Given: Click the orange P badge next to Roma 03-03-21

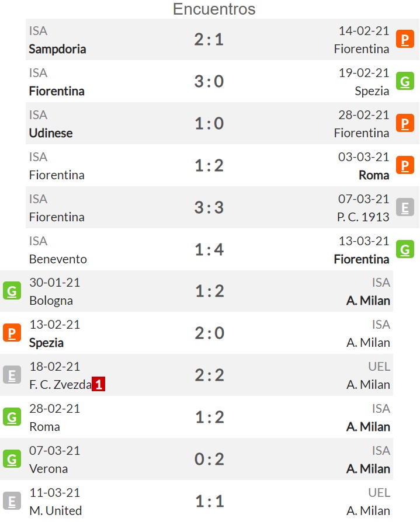Looking at the screenshot, I should pos(405,165).
